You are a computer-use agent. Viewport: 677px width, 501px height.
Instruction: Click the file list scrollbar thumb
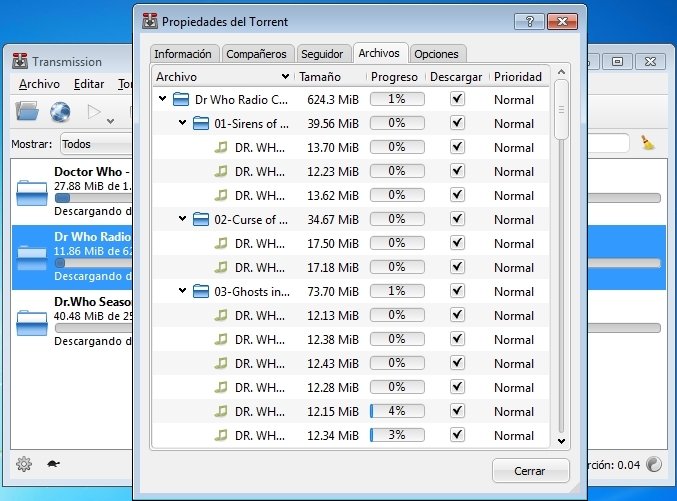[x=561, y=110]
